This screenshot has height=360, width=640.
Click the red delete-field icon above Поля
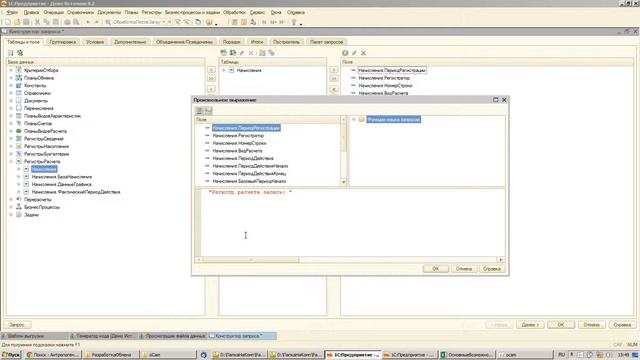click(363, 53)
